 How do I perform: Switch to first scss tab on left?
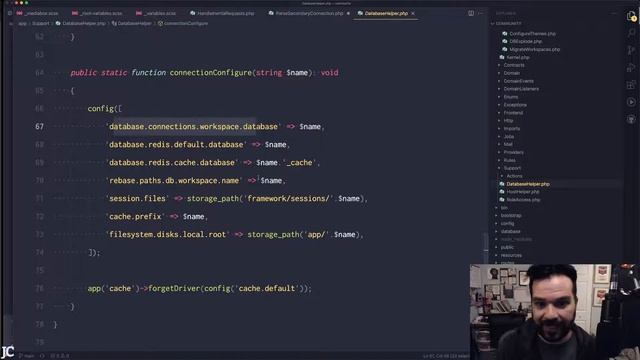[38, 13]
